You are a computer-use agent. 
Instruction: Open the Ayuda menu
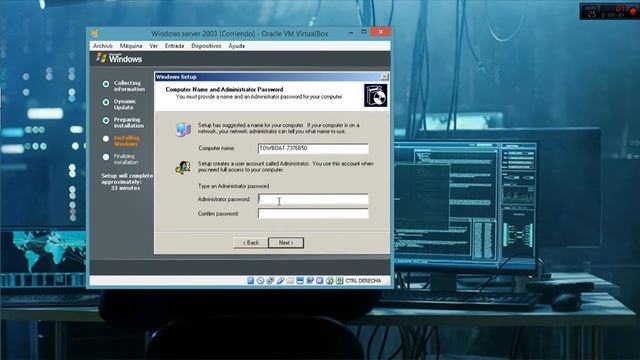coord(237,46)
